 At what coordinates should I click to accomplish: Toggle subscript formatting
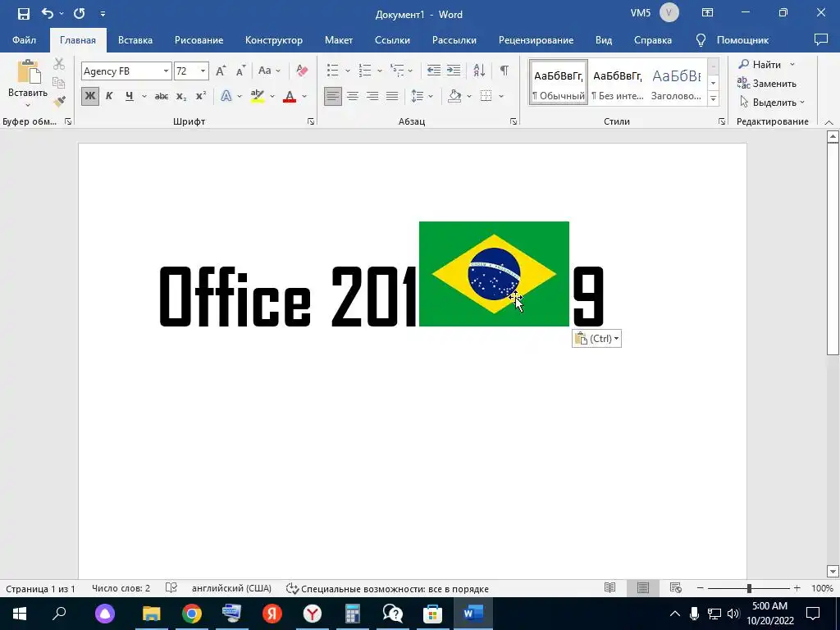pyautogui.click(x=181, y=97)
